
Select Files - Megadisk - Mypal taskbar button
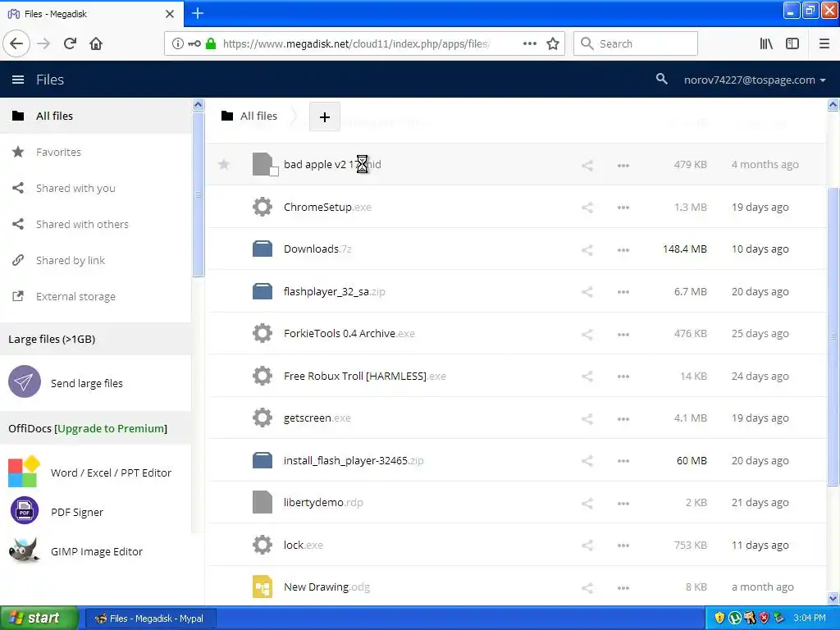tap(151, 619)
